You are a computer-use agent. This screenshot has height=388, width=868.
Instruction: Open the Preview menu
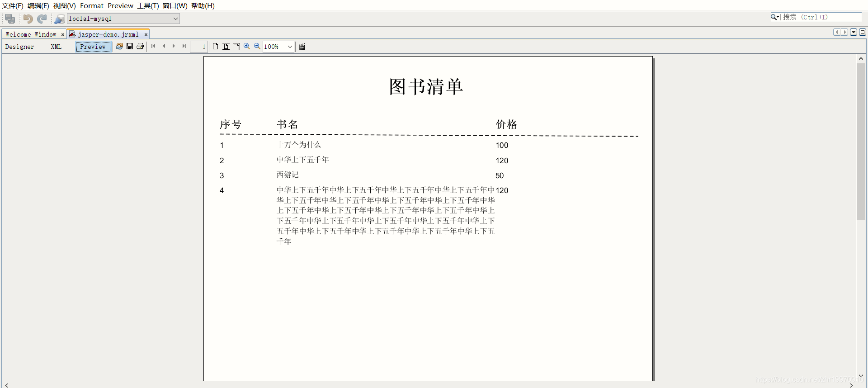(121, 5)
